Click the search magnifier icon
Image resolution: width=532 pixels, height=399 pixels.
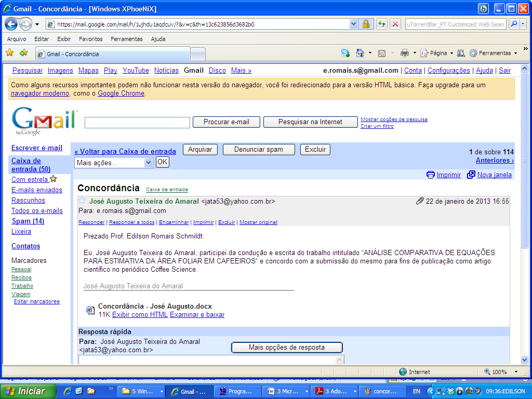513,24
